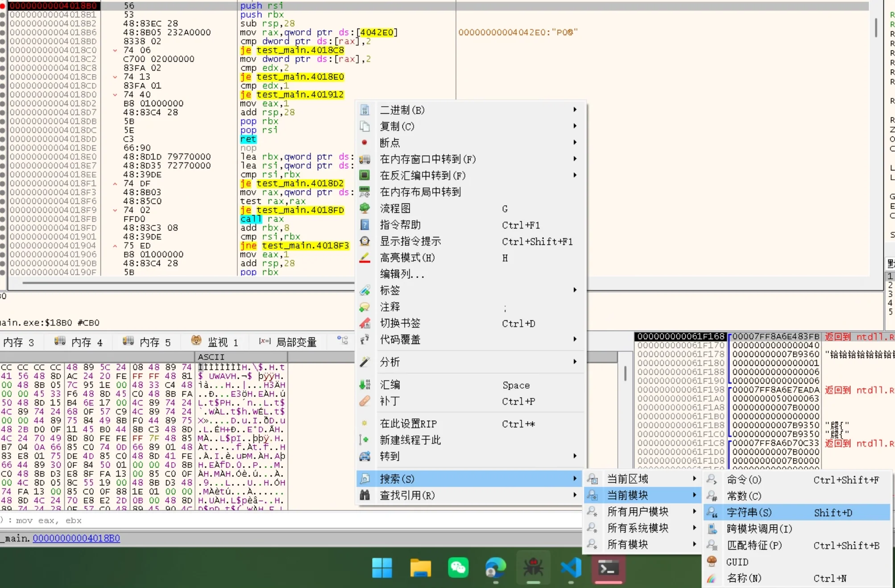Click the x64dbg bug icon in taskbar
Screen dimensions: 895x588
[533, 568]
